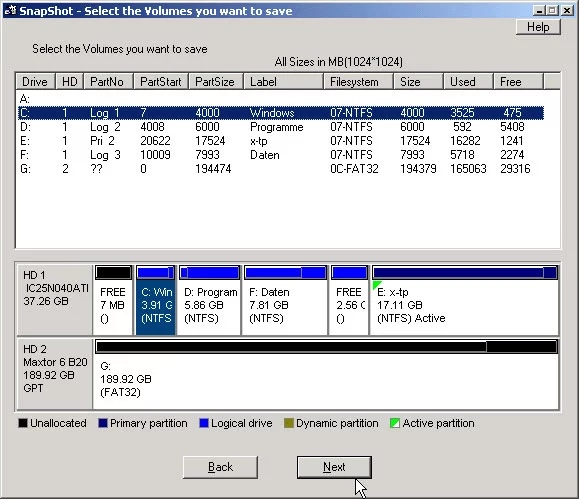Viewport: 579px width, 499px height.
Task: Select the C: Win partition block
Action: [155, 300]
